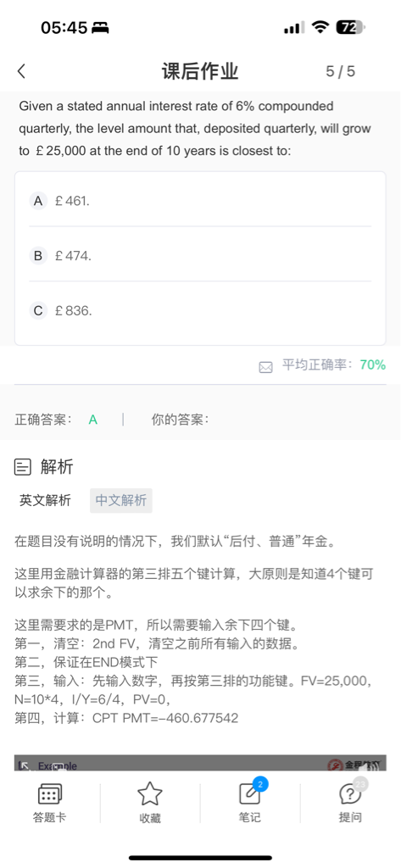Tap the 解析 document icon
401x868 pixels.
point(23,467)
